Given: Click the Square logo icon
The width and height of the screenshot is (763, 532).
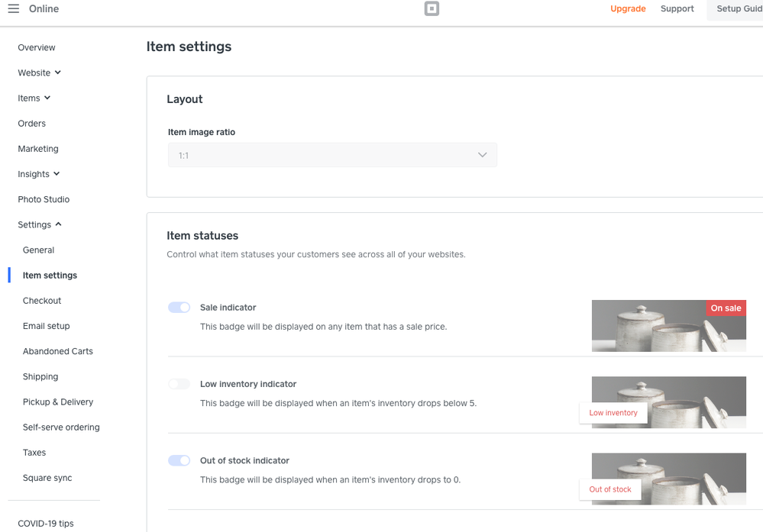Looking at the screenshot, I should point(432,9).
